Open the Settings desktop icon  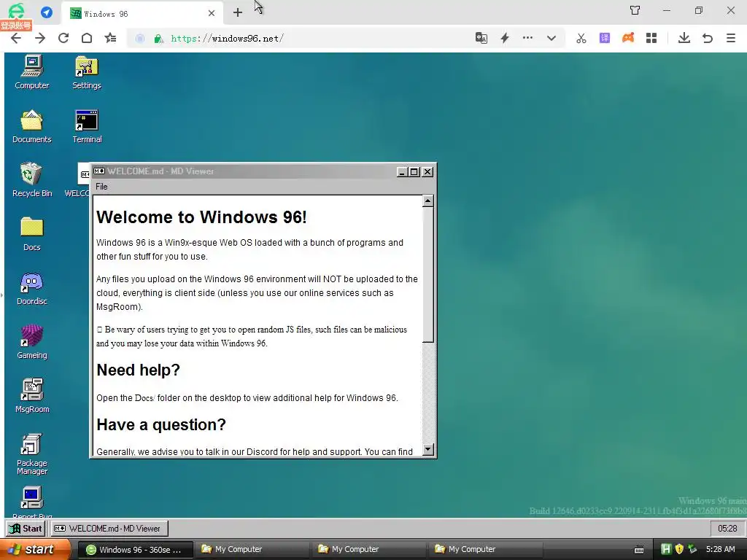pos(87,72)
